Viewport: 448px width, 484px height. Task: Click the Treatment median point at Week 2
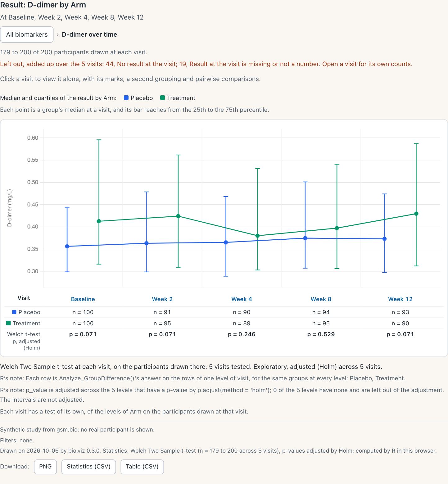178,216
